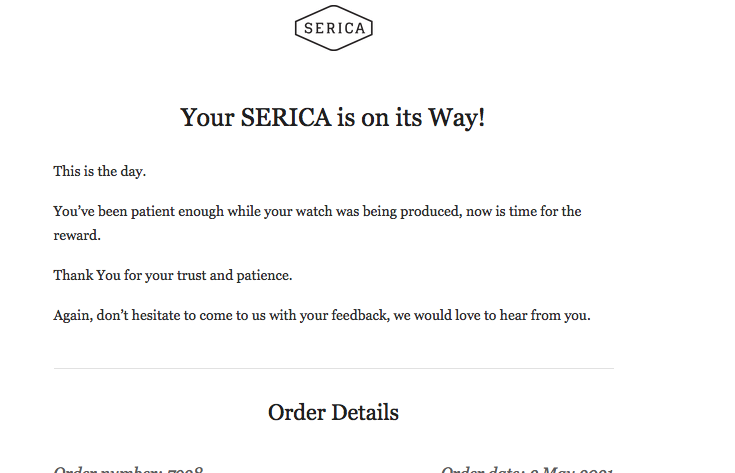Click the word 'reward.' on its own line
The image size is (735, 473).
tap(77, 235)
